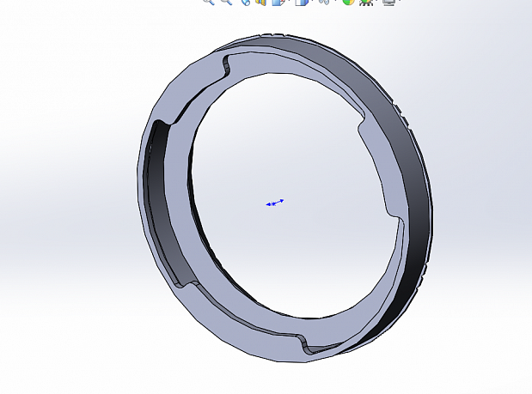Open the View Orientation icon
This screenshot has width=532, height=394.
[x=278, y=3]
